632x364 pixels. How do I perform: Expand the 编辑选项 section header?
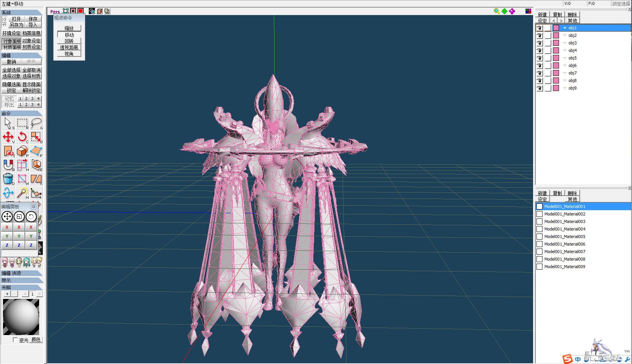pyautogui.click(x=22, y=273)
